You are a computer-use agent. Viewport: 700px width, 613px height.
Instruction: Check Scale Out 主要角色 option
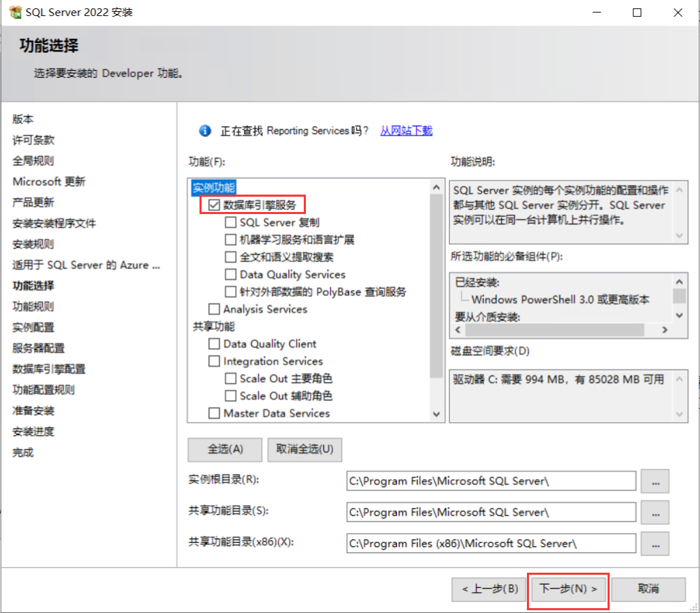[x=231, y=379]
